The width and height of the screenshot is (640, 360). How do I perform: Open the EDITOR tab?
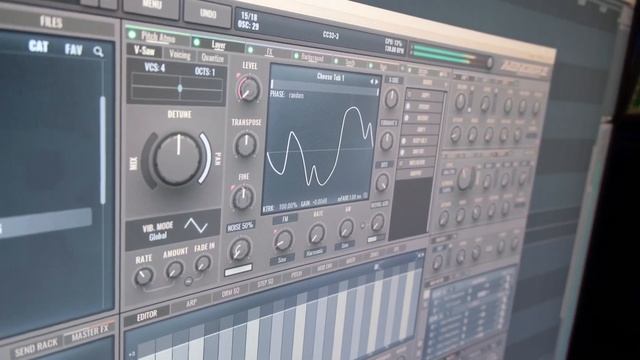147,315
